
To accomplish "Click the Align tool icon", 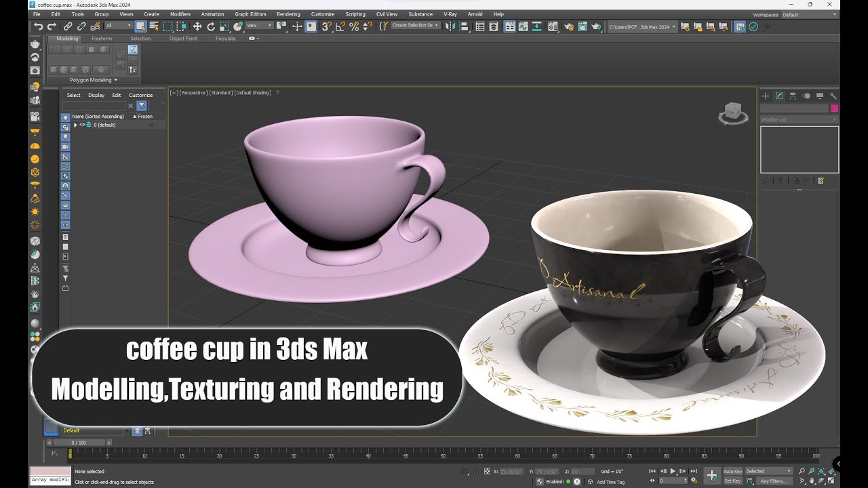I will 465,26.
